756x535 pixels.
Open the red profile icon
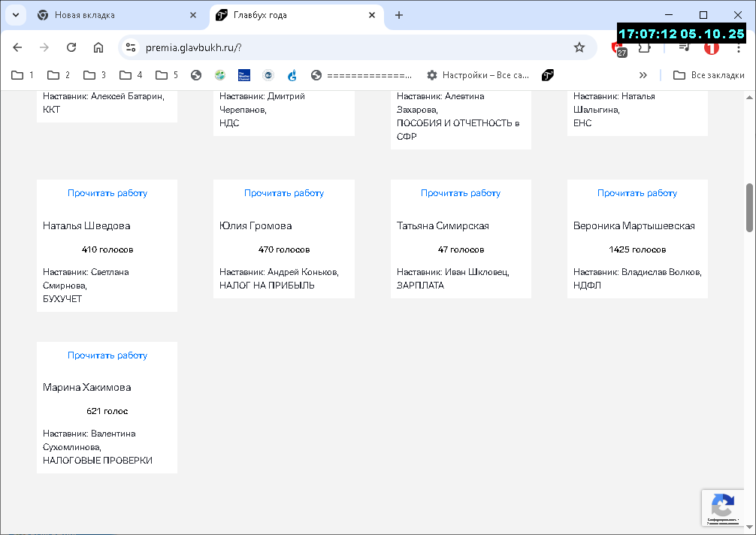[x=711, y=48]
